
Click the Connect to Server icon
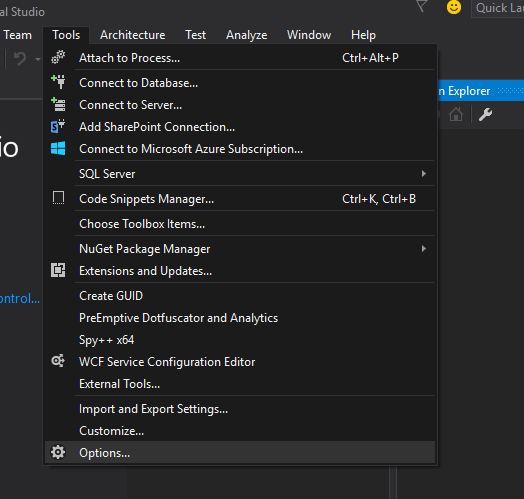pyautogui.click(x=58, y=104)
